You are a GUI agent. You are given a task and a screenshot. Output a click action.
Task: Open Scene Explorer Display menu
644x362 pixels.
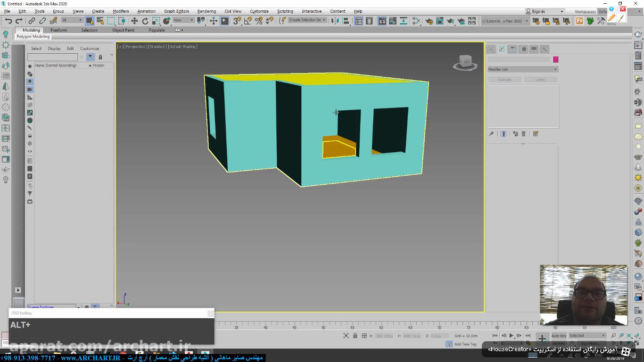(x=54, y=49)
